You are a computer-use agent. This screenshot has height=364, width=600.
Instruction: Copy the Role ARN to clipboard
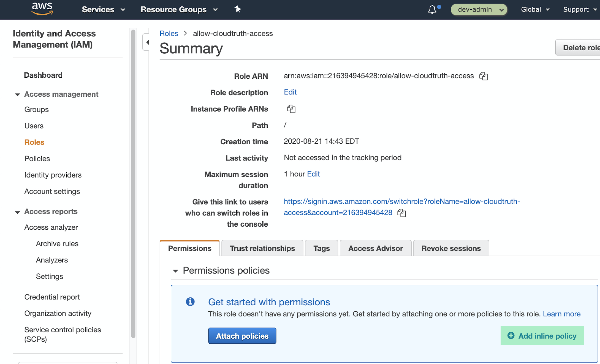[483, 76]
